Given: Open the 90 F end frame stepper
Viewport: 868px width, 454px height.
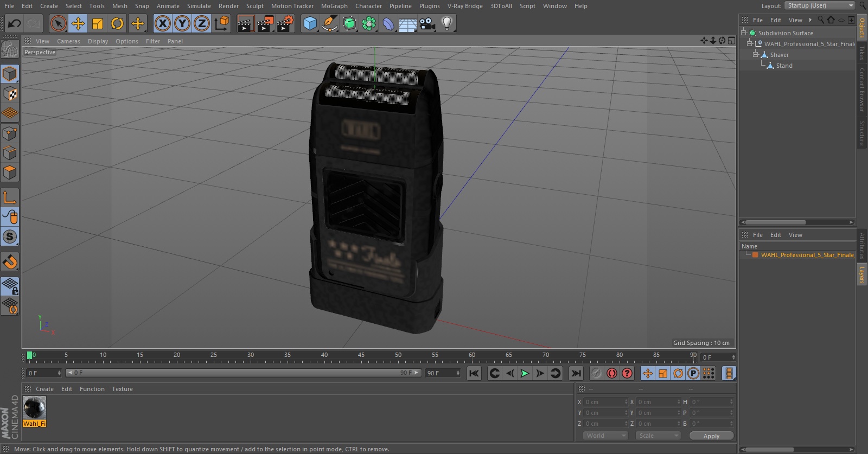Looking at the screenshot, I should [458, 373].
